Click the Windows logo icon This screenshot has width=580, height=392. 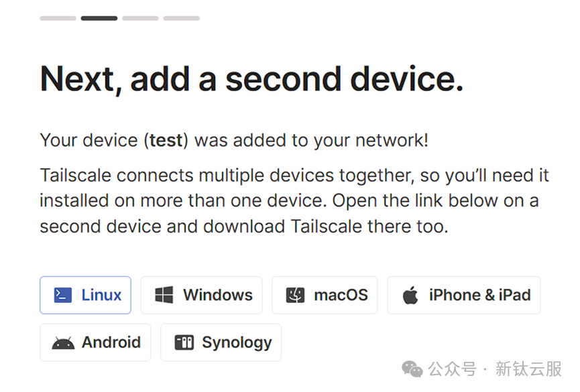(x=164, y=295)
